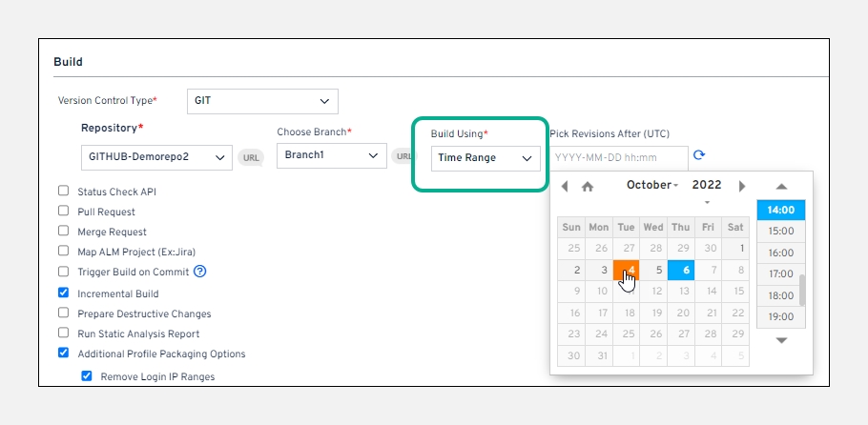
Task: Click the refresh icon beside the date field
Action: click(699, 155)
